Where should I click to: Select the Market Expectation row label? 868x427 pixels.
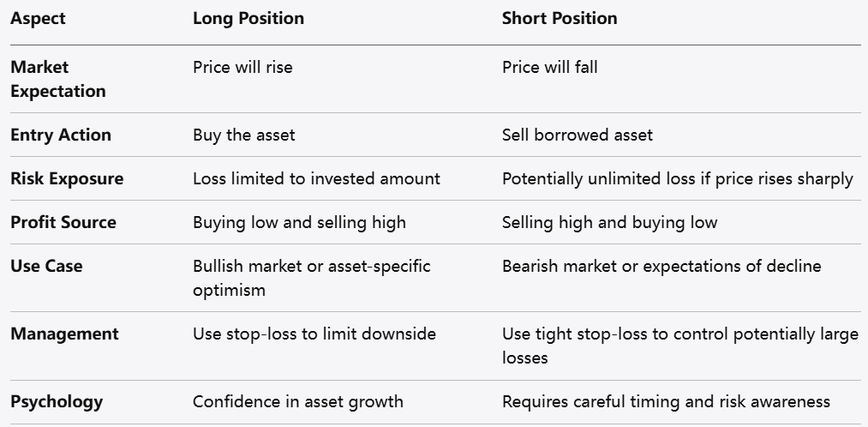click(x=57, y=79)
